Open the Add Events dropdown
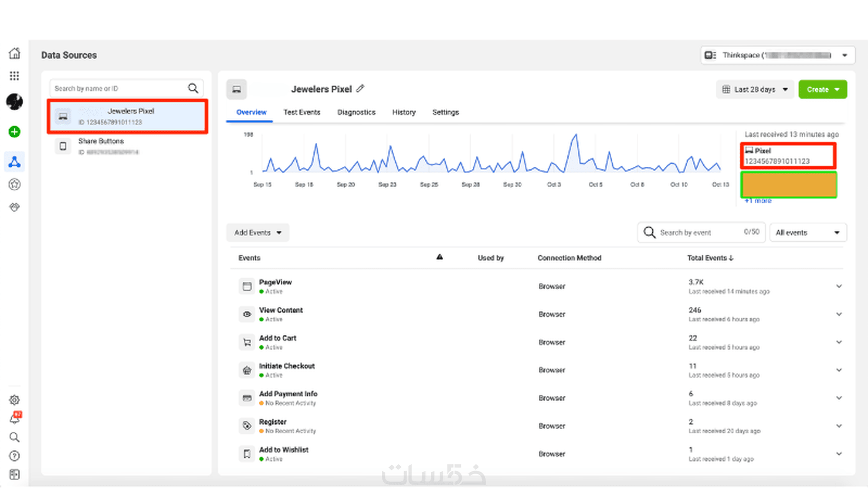Viewport: 868px width, 495px height. click(x=257, y=233)
